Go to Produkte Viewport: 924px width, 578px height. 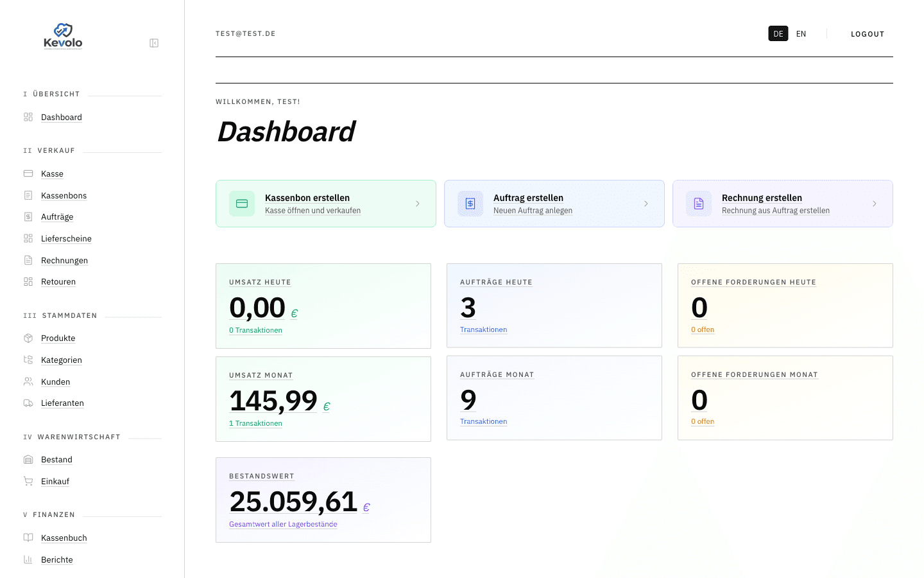58,338
